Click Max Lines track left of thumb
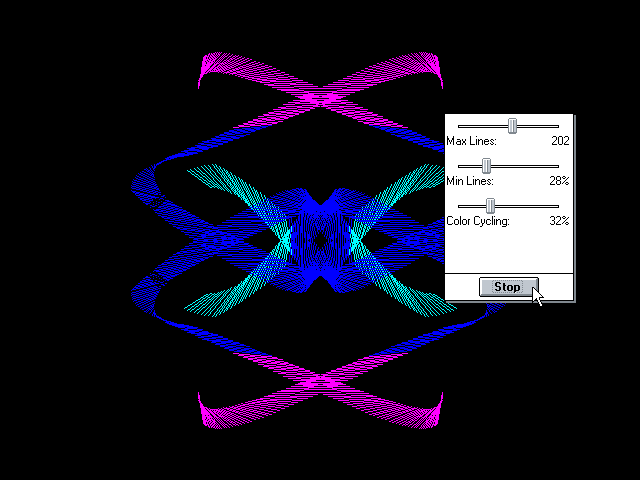This screenshot has height=480, width=640. (483, 127)
